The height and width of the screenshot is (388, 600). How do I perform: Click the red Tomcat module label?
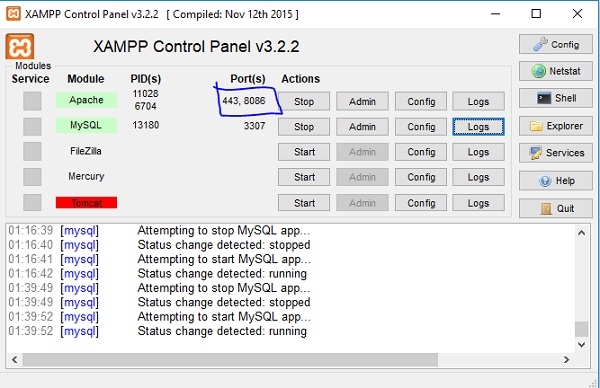[86, 202]
